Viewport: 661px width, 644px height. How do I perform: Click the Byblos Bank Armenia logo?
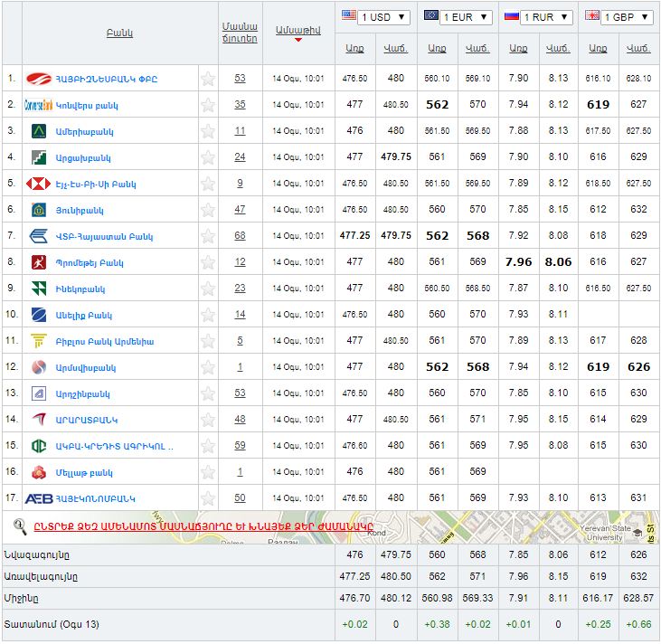(38, 341)
